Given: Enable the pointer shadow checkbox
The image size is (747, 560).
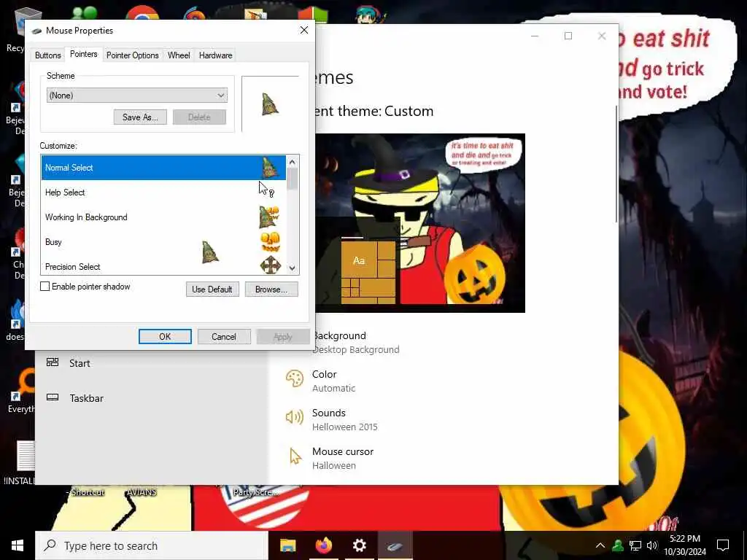Looking at the screenshot, I should (44, 286).
